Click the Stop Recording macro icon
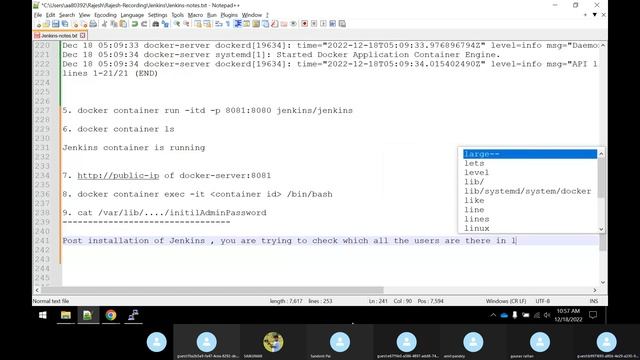Image resolution: width=640 pixels, height=360 pixels. pos(313,24)
